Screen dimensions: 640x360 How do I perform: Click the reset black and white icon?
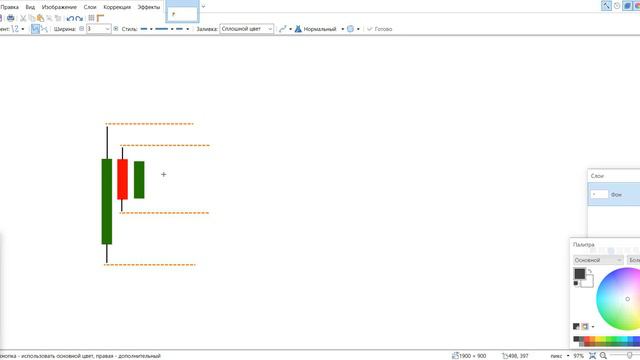click(576, 283)
